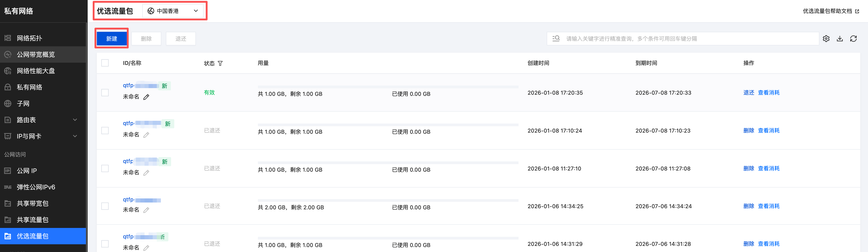The width and height of the screenshot is (868, 252).
Task: Open 公网带宽概览 menu item
Action: pos(36,54)
